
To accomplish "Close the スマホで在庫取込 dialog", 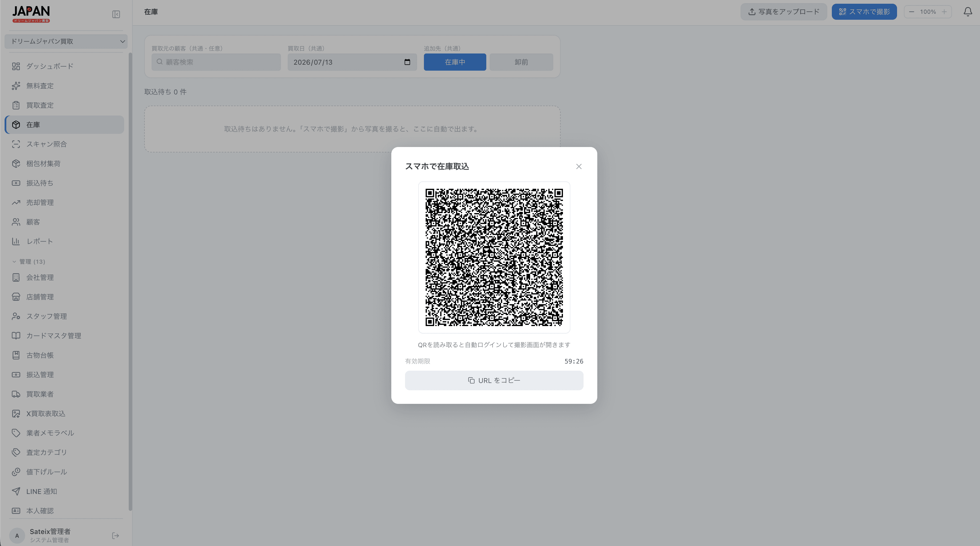I will 579,166.
